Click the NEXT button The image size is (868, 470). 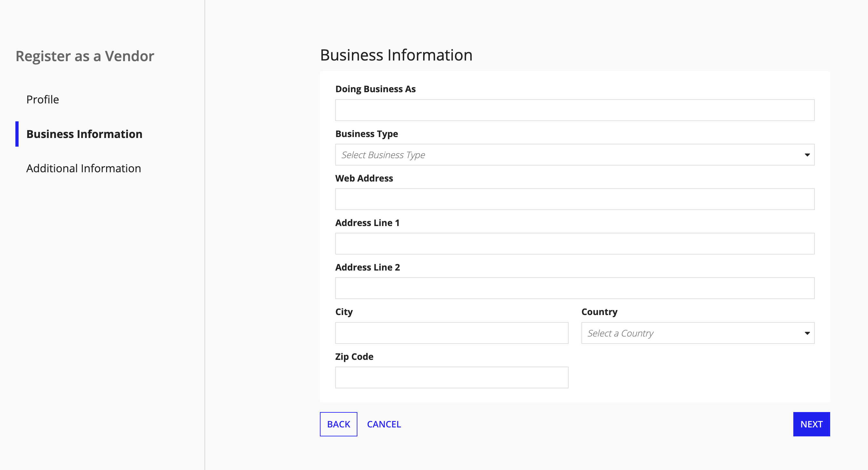pyautogui.click(x=811, y=424)
